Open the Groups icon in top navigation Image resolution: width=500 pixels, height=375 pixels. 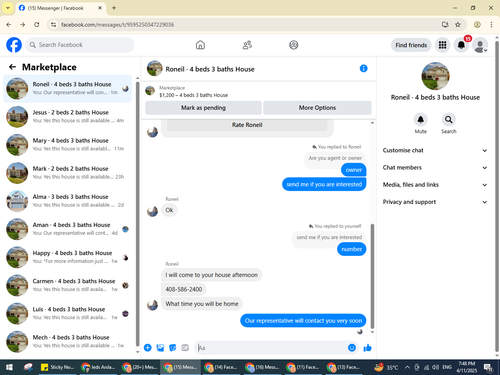click(294, 45)
